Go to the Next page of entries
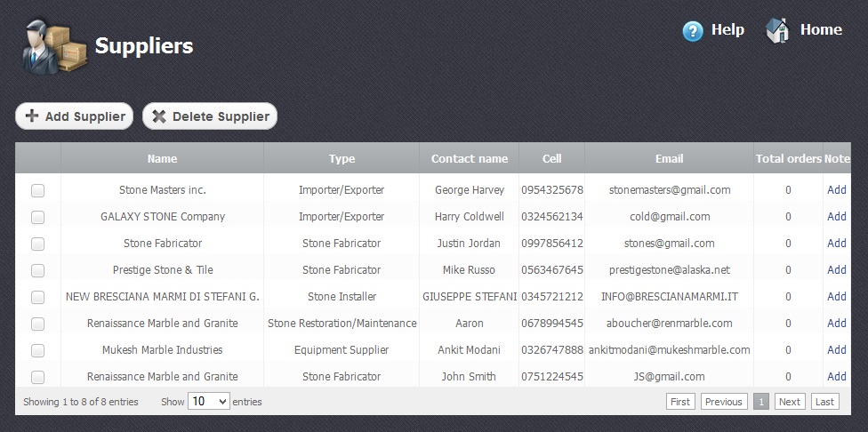 click(789, 402)
